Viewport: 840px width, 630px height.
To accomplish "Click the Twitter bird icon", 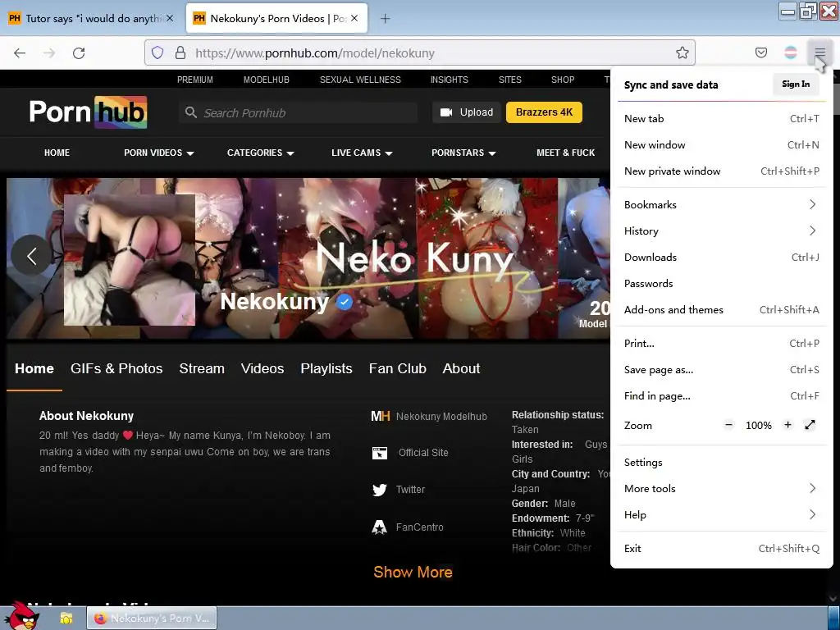I will [x=379, y=490].
